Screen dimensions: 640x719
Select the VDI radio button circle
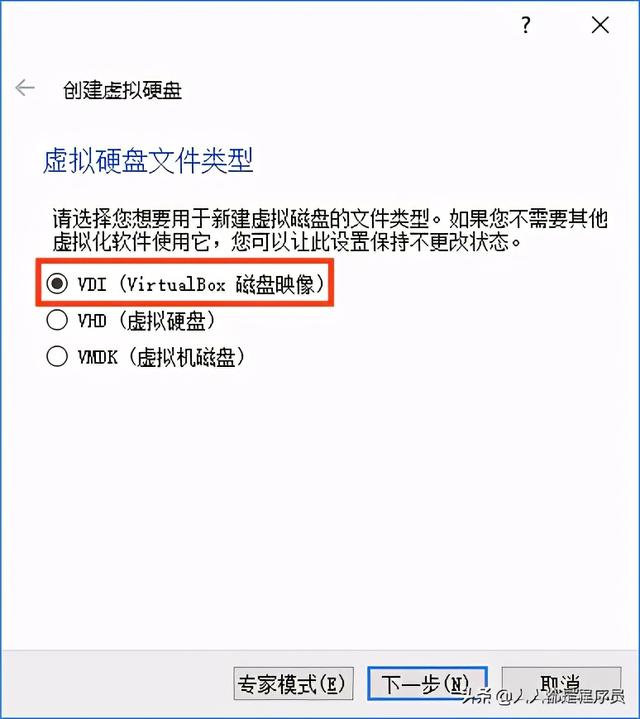pos(57,283)
